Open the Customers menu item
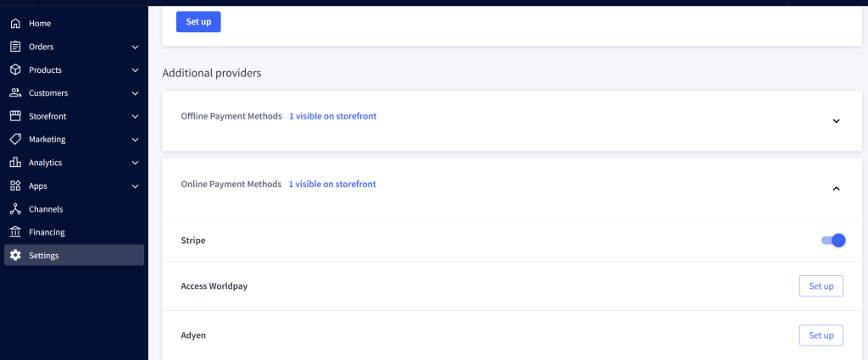868x360 pixels. click(75, 93)
